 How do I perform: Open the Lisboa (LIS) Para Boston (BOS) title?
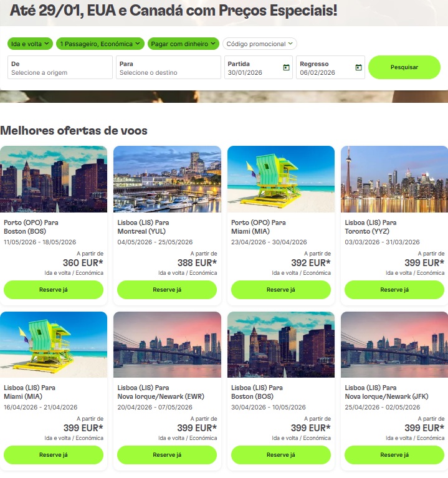point(257,392)
